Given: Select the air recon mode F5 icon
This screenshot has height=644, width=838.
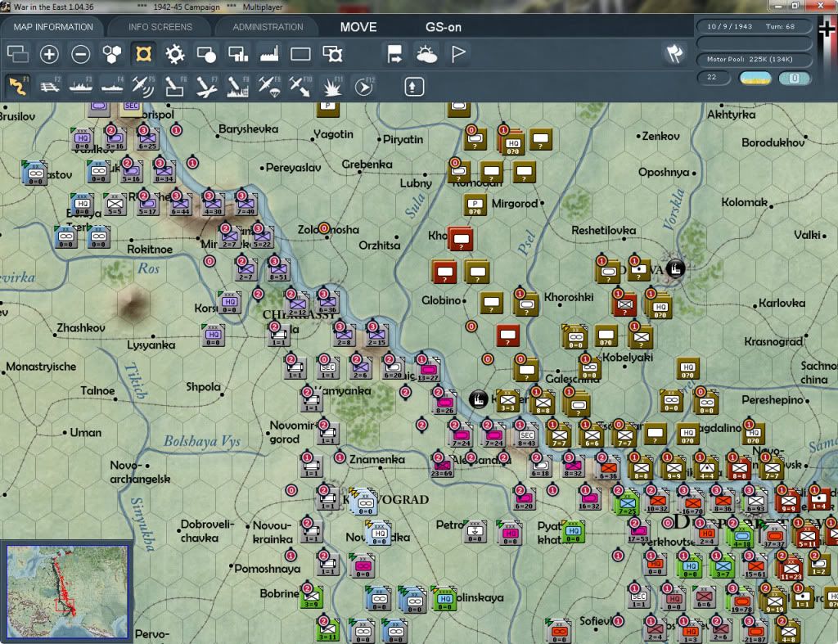Looking at the screenshot, I should click(x=143, y=86).
